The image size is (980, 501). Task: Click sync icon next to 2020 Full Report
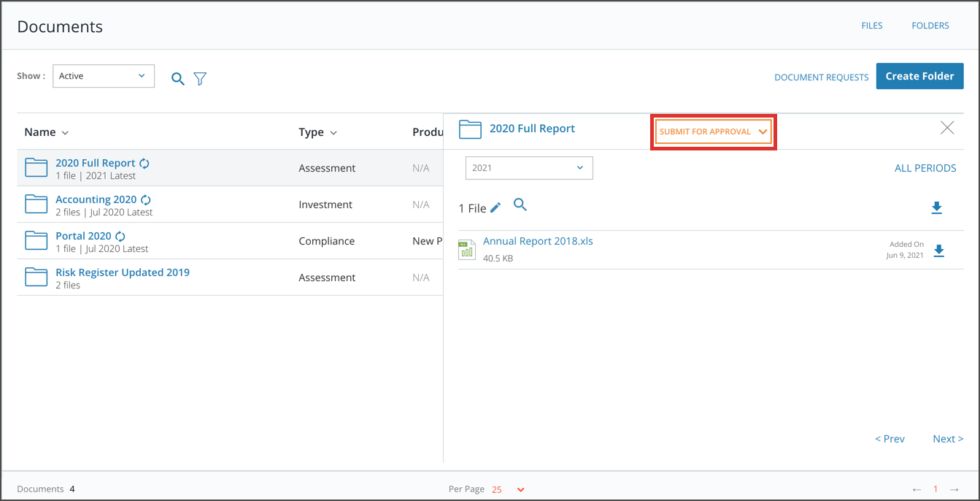click(144, 164)
